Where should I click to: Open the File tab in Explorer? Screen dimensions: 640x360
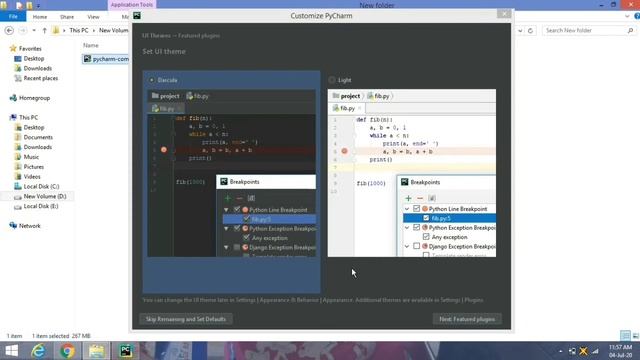coord(13,17)
